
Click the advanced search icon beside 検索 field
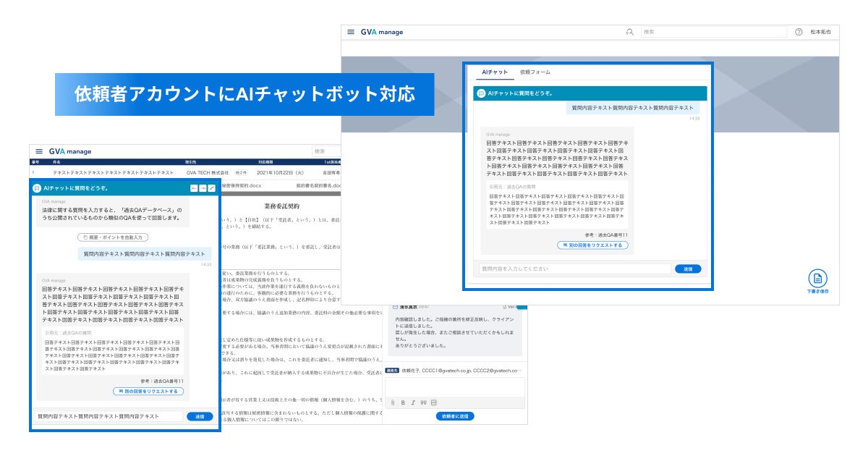point(630,32)
